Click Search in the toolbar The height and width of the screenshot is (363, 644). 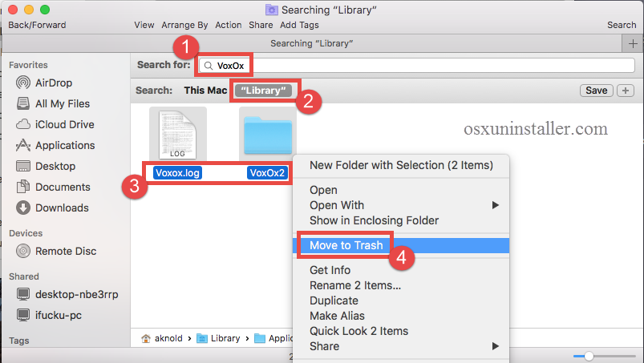622,25
